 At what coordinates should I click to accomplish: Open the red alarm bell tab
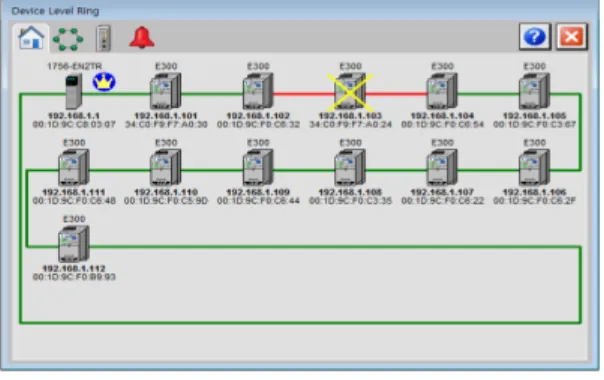142,37
